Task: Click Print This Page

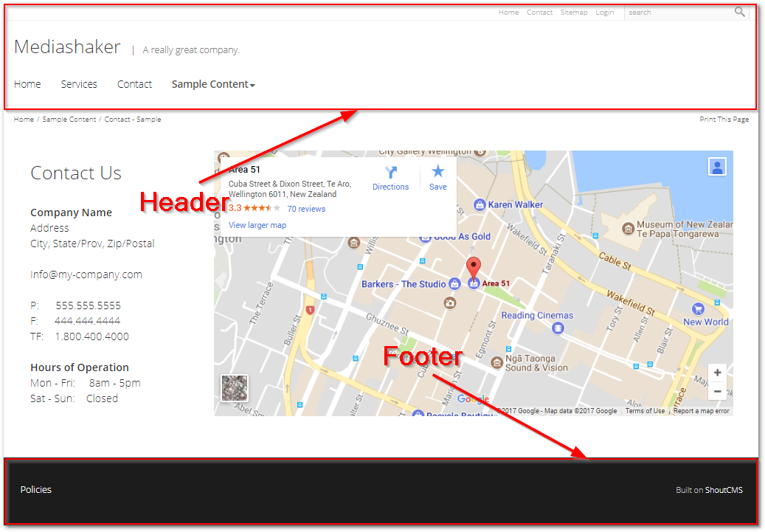Action: [x=724, y=119]
